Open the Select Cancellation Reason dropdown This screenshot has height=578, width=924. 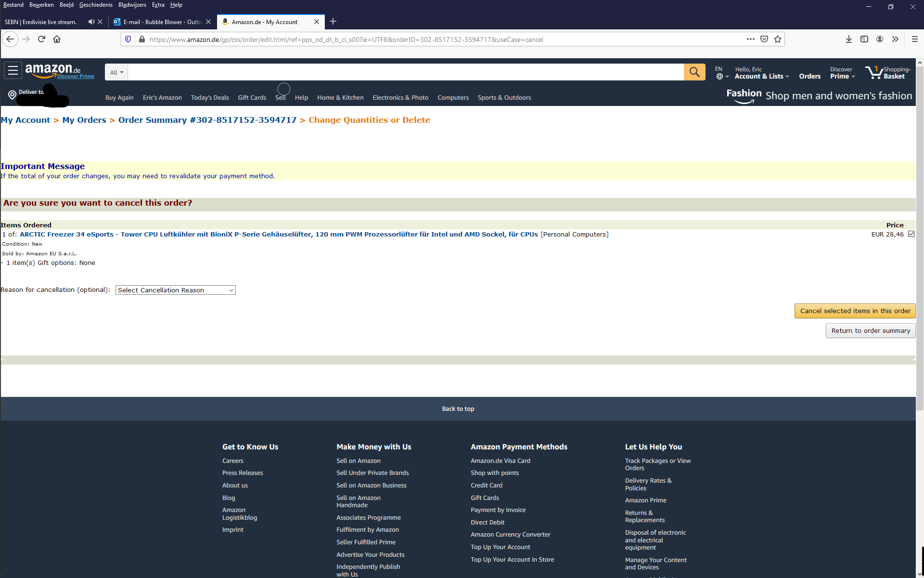pos(175,290)
